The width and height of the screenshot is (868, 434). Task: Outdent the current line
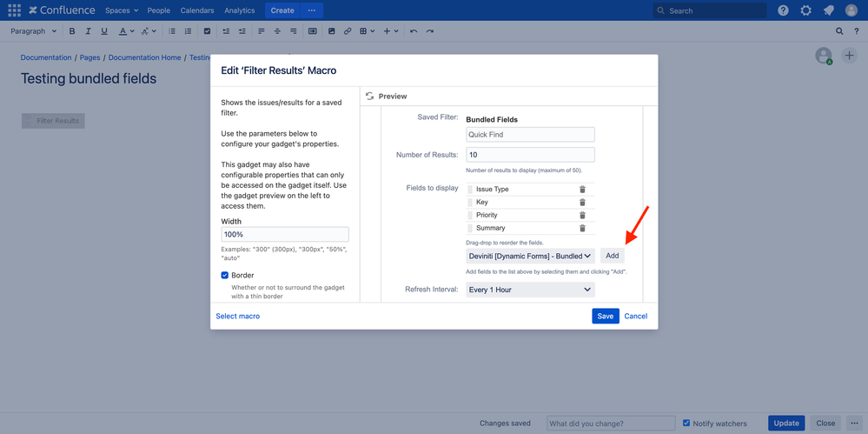[x=226, y=31]
